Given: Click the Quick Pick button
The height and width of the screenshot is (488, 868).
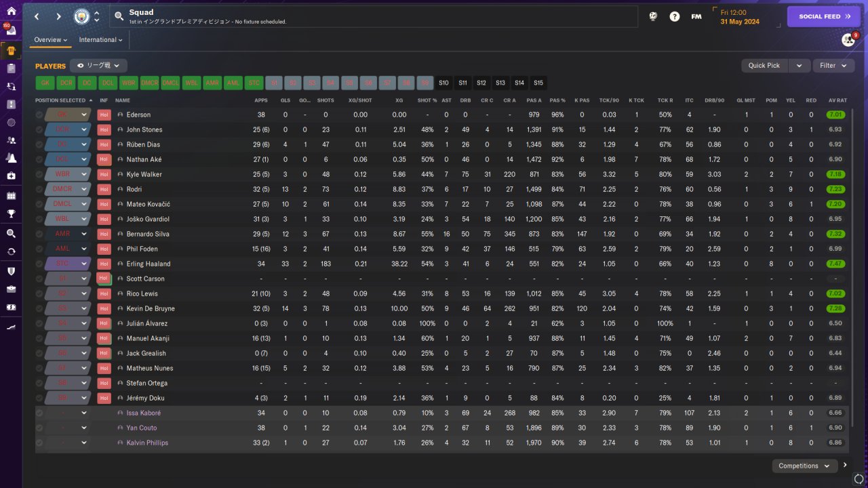Looking at the screenshot, I should 764,66.
